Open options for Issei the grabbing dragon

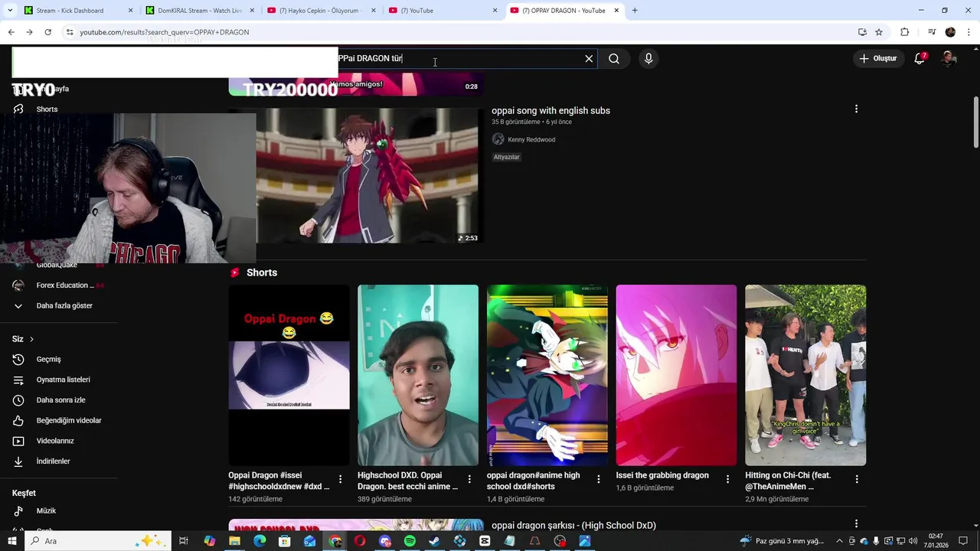(727, 479)
